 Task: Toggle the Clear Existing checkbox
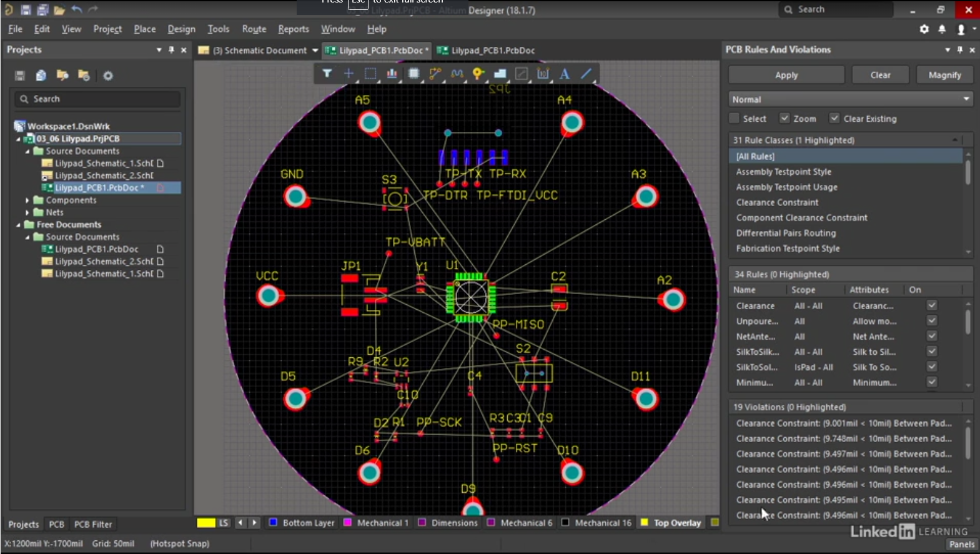coord(834,118)
